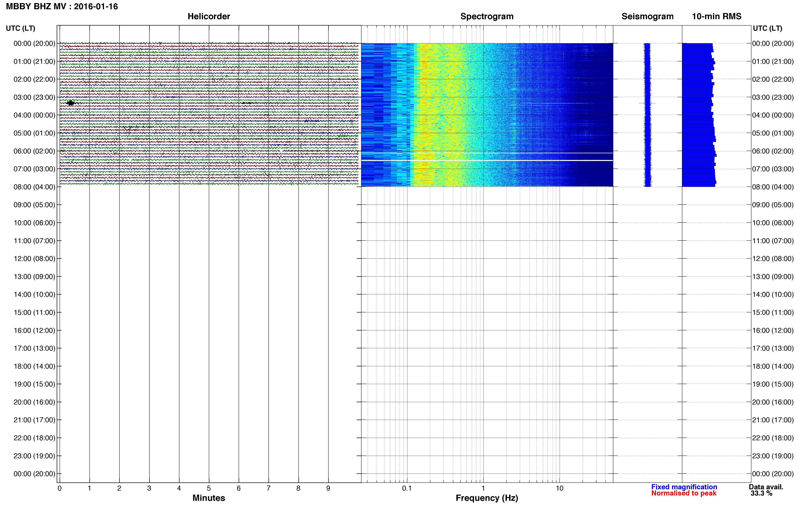The height and width of the screenshot is (508, 812).
Task: Click minute 5 tick label on helicorder
Action: 209,488
